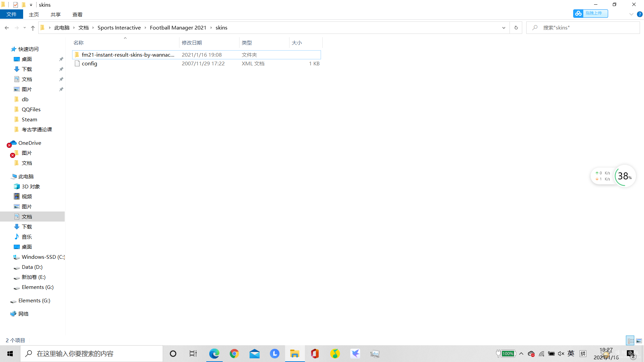Open pinned 桌面 under quick access
This screenshot has width=644, height=362.
pos(27,59)
